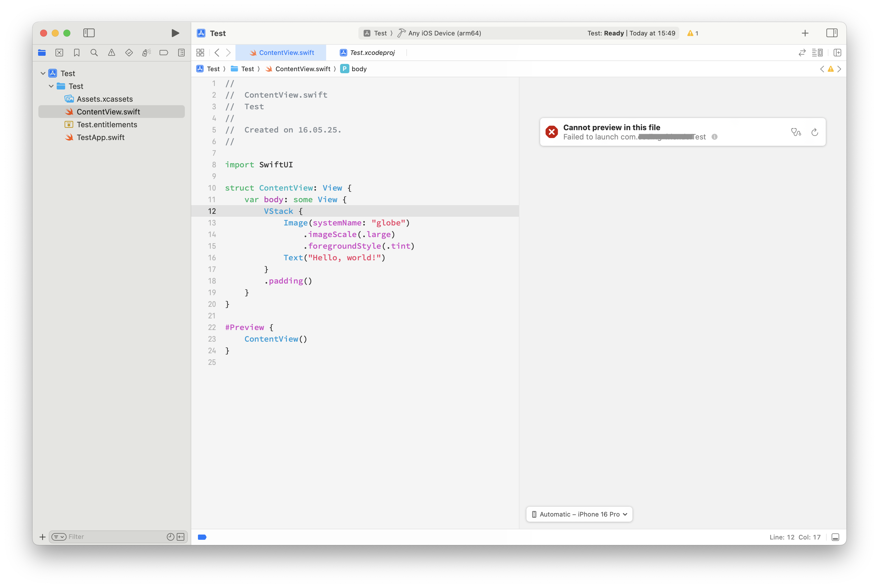This screenshot has width=879, height=588.
Task: Select Test project root item
Action: [111, 73]
